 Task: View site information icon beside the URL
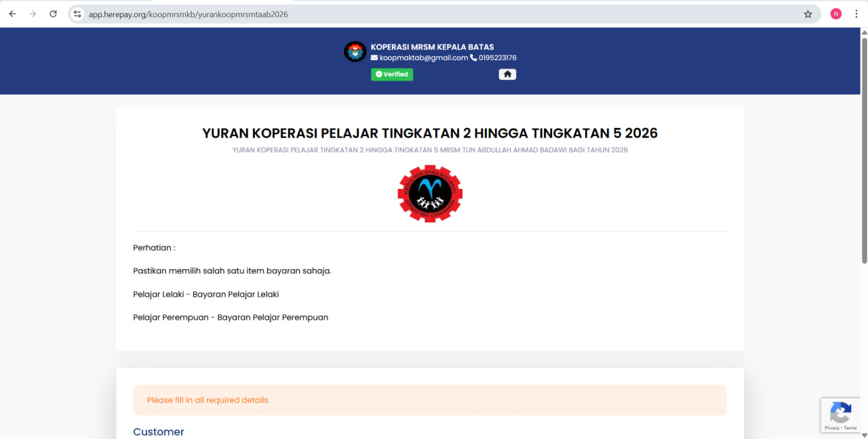tap(77, 14)
